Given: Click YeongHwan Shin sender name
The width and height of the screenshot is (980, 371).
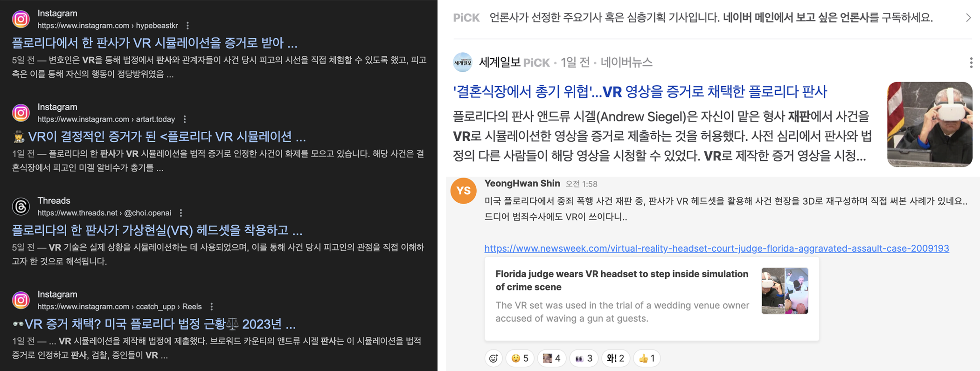Looking at the screenshot, I should pos(522,184).
